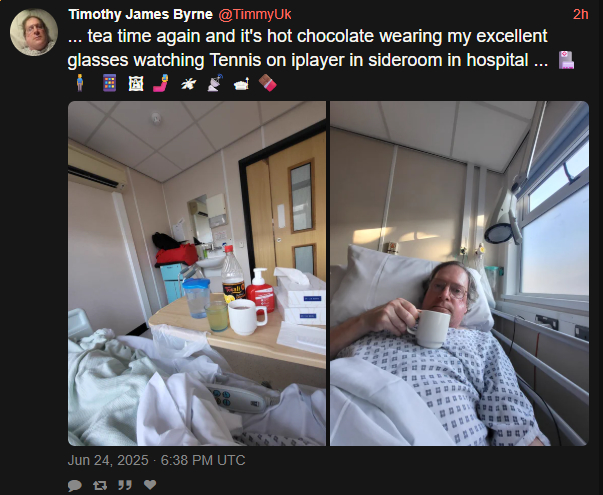Screen dimensions: 603x495
Task: Open the @TimmyUk handle link
Action: 255,14
